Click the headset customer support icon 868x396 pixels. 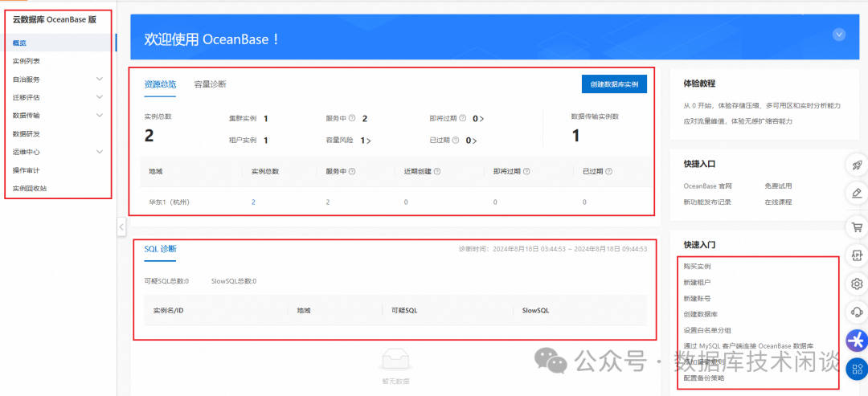tap(857, 312)
